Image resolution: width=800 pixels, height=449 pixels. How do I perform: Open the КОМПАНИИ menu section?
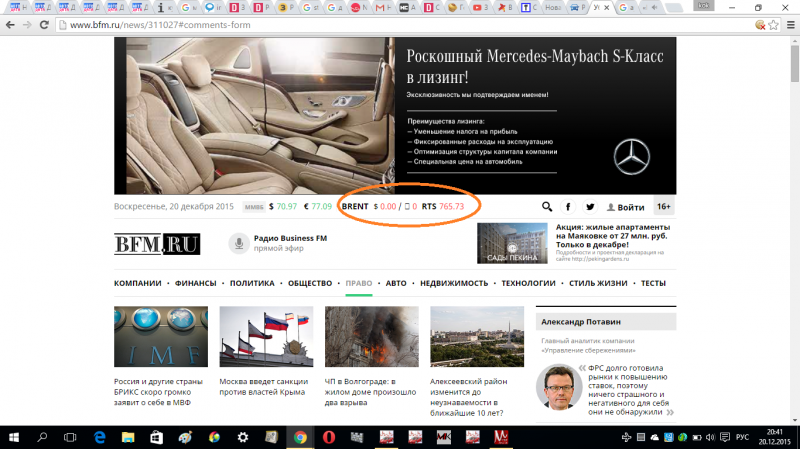137,283
